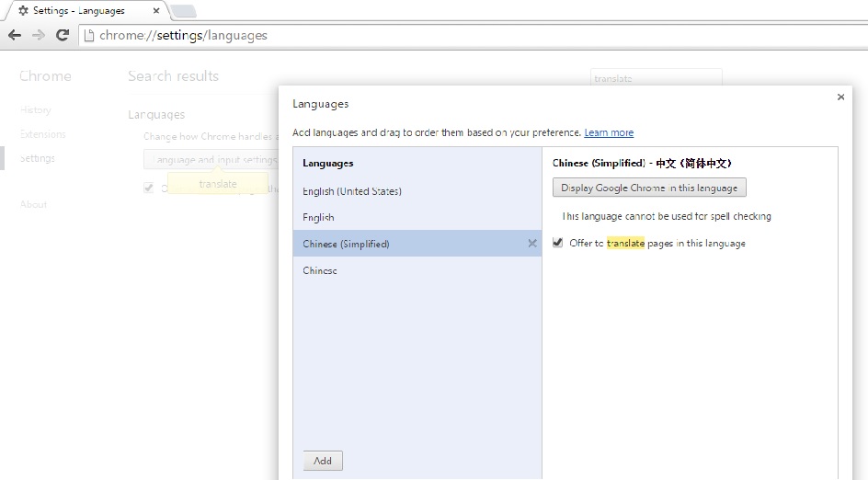Click Language and input settings button

pyautogui.click(x=211, y=159)
